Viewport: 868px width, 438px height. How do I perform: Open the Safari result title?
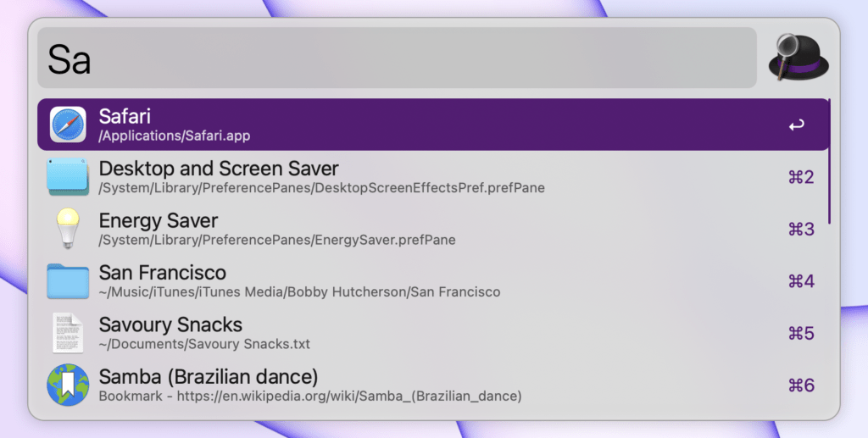tap(125, 116)
